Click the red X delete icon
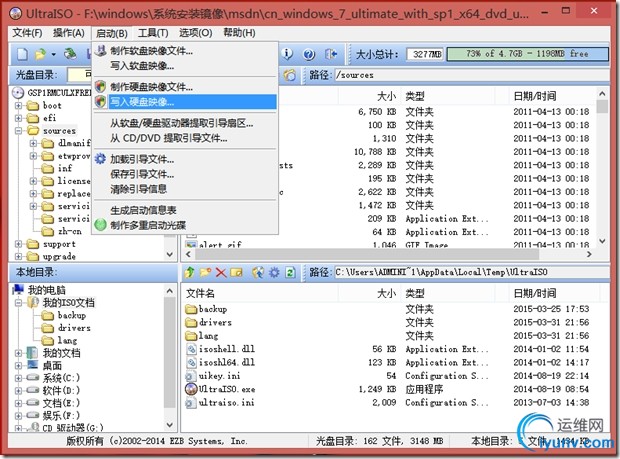This screenshot has height=459, width=620. click(x=221, y=272)
